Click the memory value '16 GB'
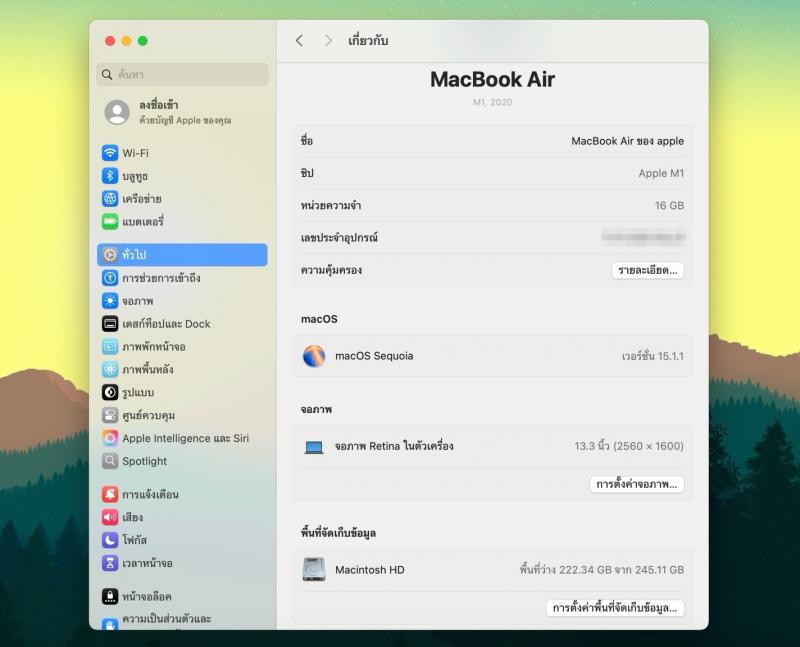The height and width of the screenshot is (647, 800). [x=669, y=206]
